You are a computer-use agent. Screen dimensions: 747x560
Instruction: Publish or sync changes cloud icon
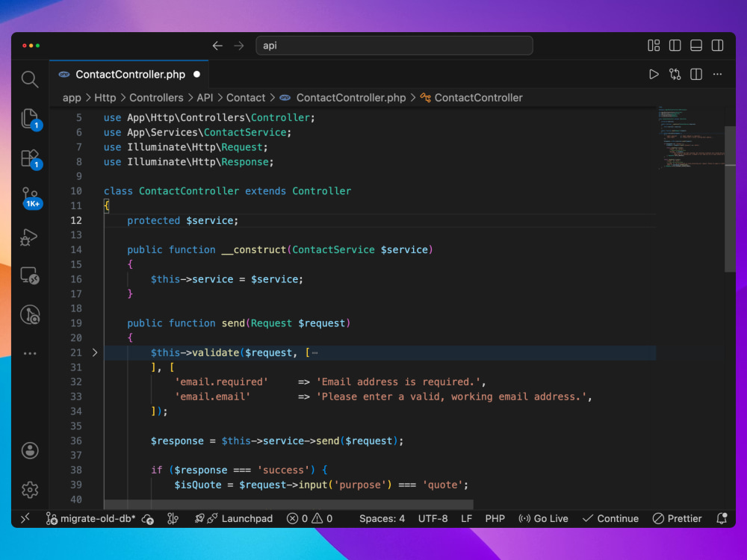pos(148,519)
